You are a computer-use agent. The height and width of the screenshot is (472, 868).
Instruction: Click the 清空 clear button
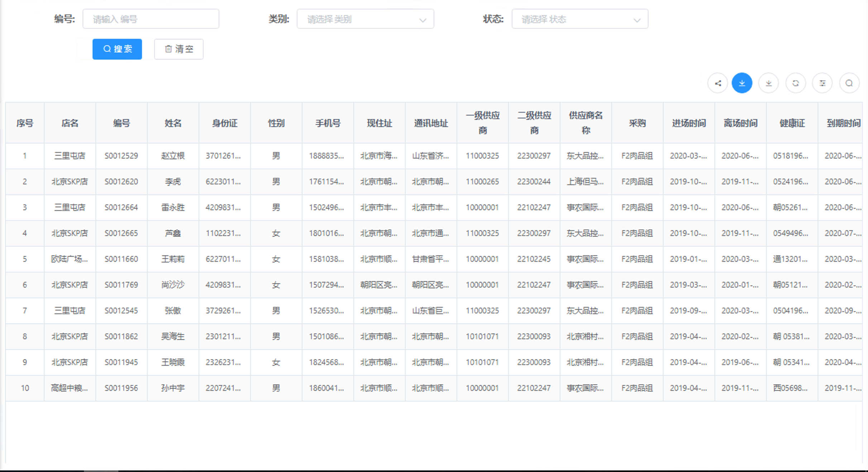(x=178, y=49)
